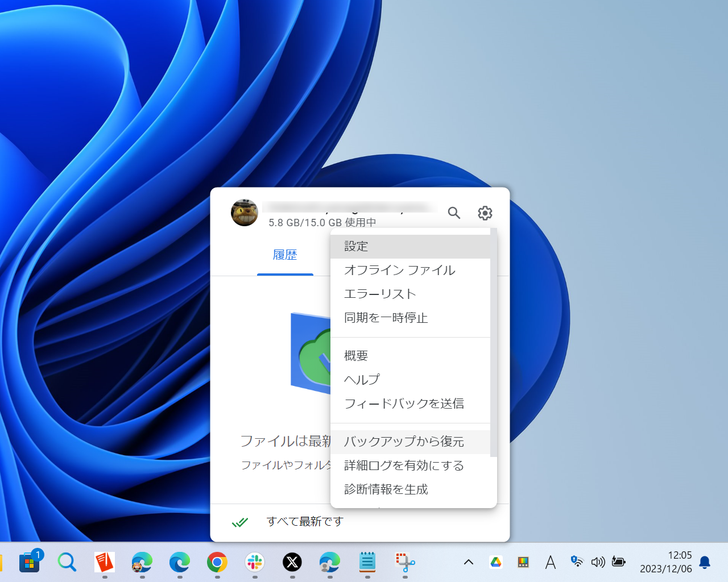Enable verbose logging via 詳細ログを有効にする
Image resolution: width=728 pixels, height=582 pixels.
[403, 465]
